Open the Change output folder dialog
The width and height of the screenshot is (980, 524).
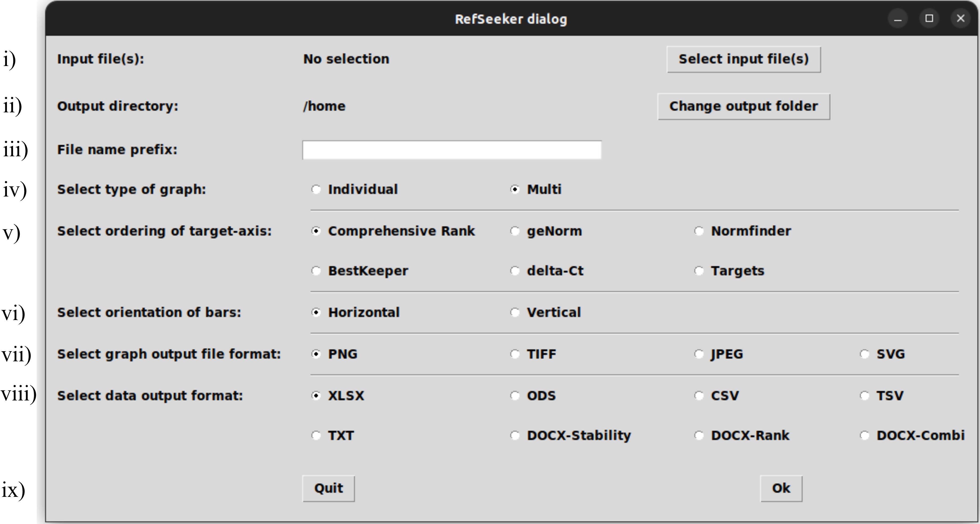[x=743, y=107]
